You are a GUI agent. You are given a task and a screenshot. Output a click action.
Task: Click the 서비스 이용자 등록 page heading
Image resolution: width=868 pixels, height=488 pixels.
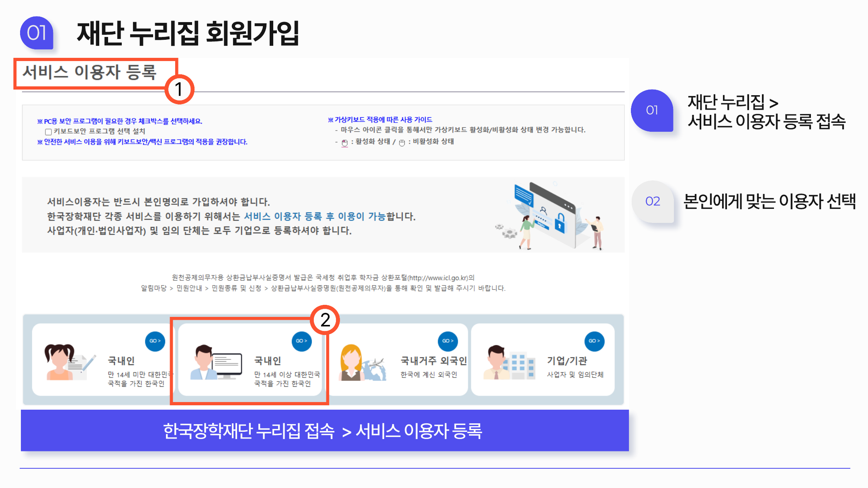coord(89,72)
